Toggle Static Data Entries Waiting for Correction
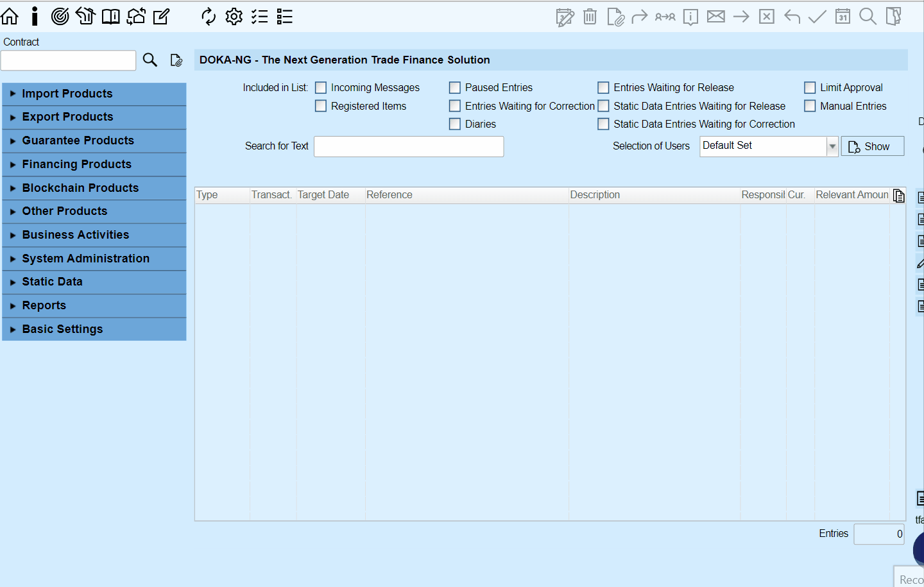This screenshot has height=587, width=924. (x=603, y=124)
